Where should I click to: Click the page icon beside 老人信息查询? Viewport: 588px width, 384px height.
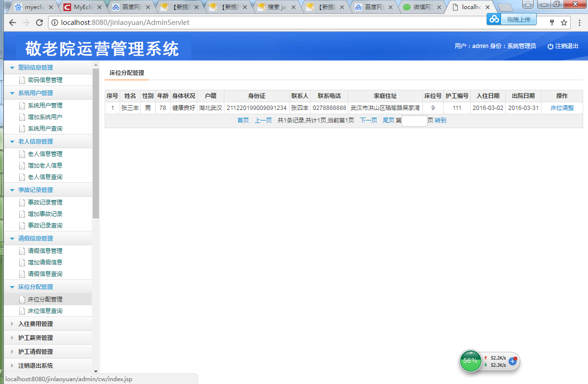pos(22,177)
